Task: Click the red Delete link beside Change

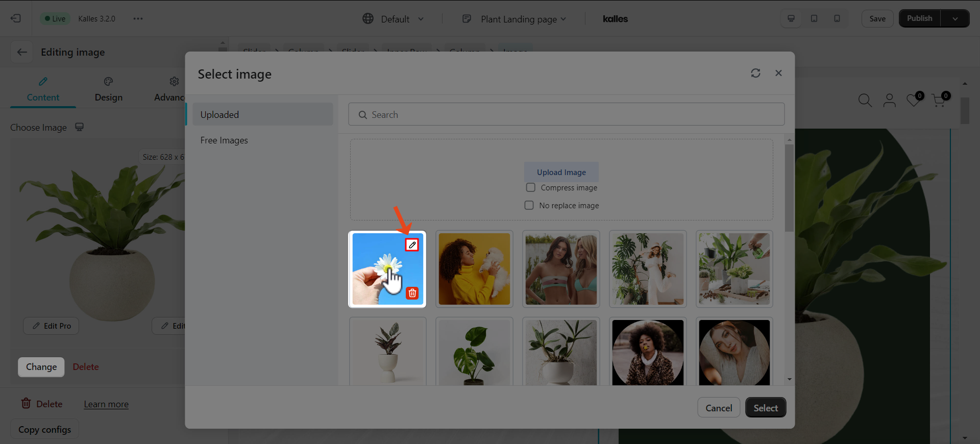Action: click(x=86, y=367)
